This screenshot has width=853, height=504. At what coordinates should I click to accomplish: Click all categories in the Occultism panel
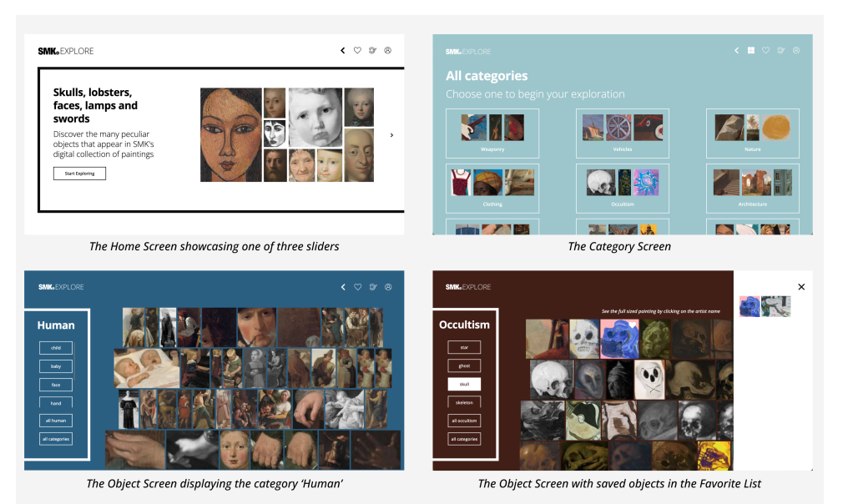pos(464,439)
